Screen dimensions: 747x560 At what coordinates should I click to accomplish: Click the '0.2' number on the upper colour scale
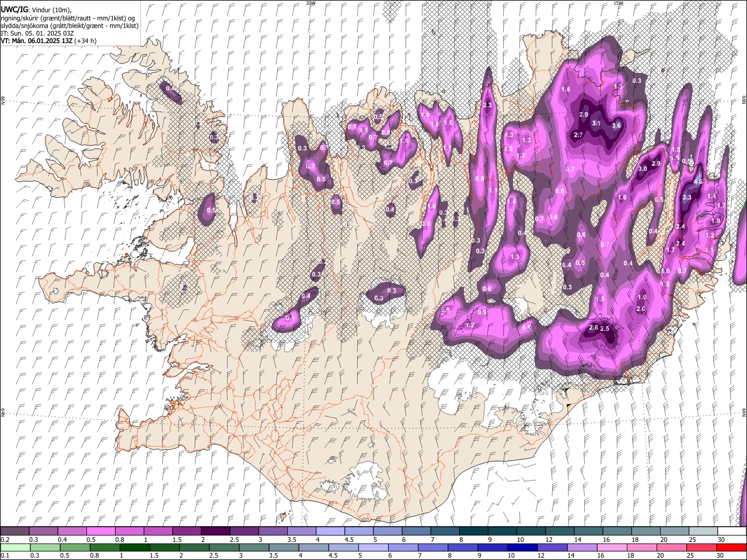point(5,540)
